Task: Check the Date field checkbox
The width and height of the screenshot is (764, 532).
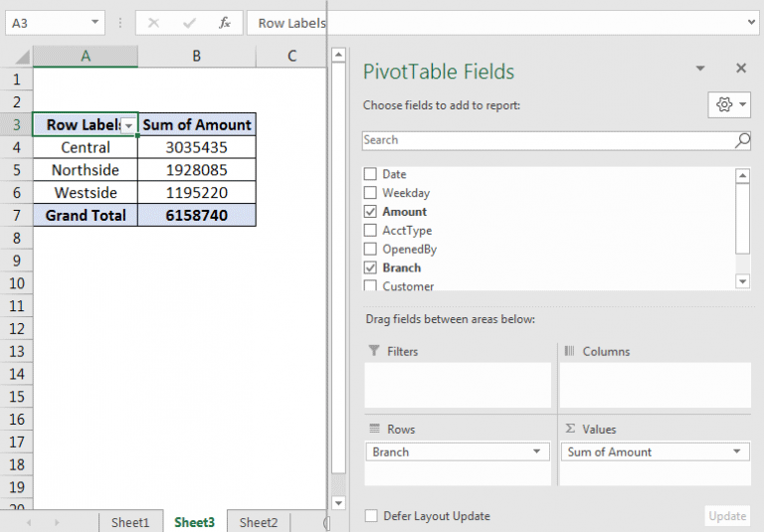Action: coord(370,174)
